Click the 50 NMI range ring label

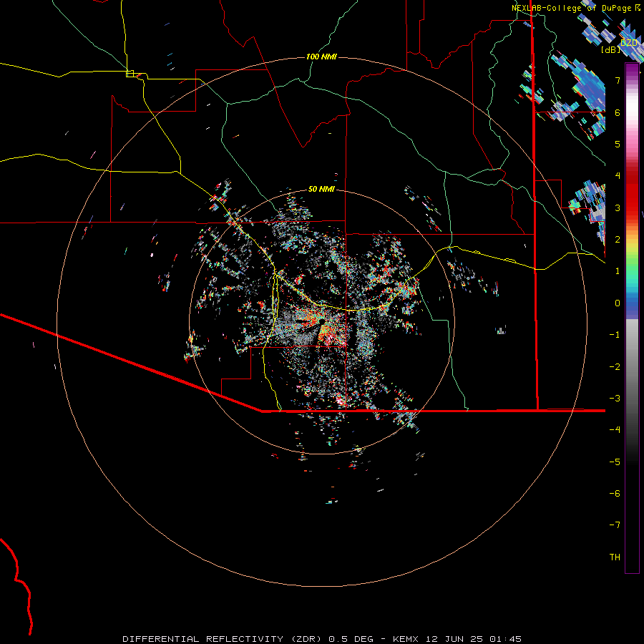coord(321,189)
